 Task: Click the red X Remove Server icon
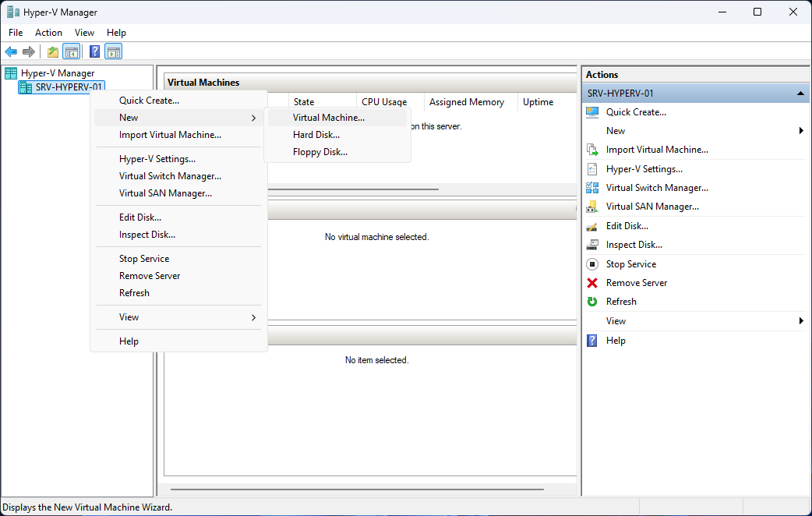tap(592, 283)
